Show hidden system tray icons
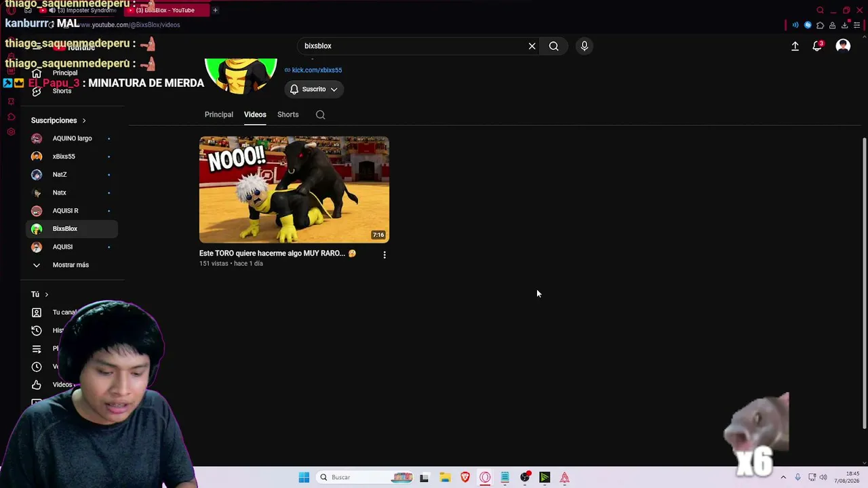The width and height of the screenshot is (868, 488). click(783, 477)
